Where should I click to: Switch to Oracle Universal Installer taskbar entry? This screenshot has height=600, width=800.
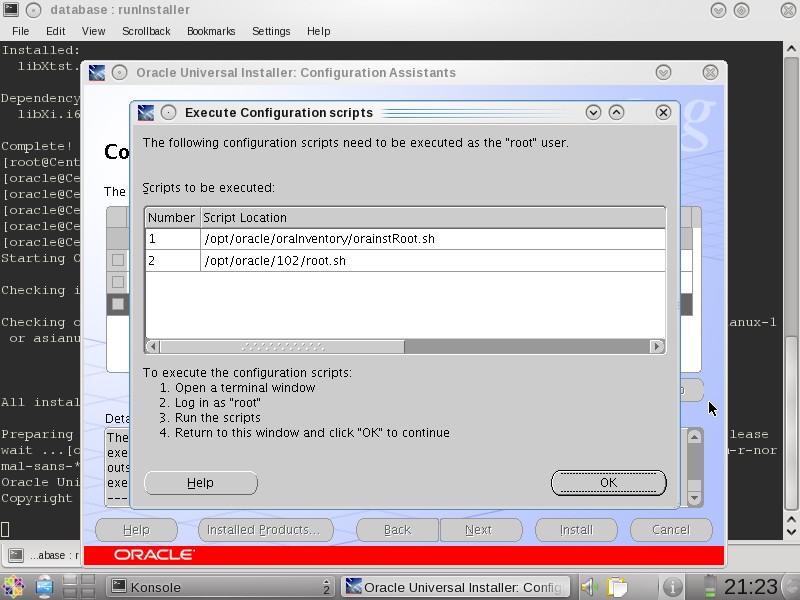(x=456, y=587)
